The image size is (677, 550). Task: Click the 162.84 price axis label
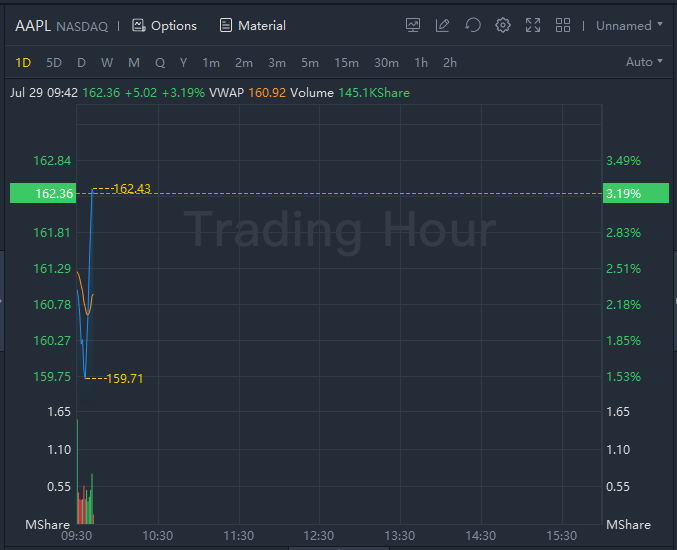pos(52,161)
